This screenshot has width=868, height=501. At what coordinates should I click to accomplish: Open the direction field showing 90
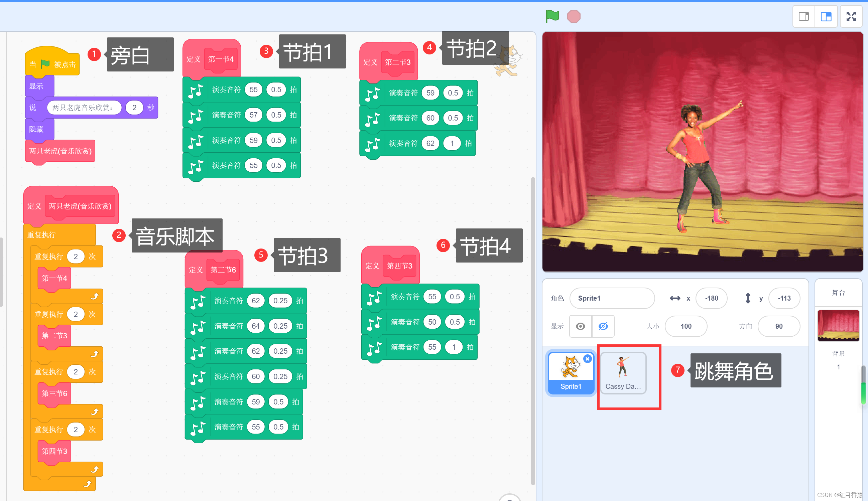click(x=778, y=326)
